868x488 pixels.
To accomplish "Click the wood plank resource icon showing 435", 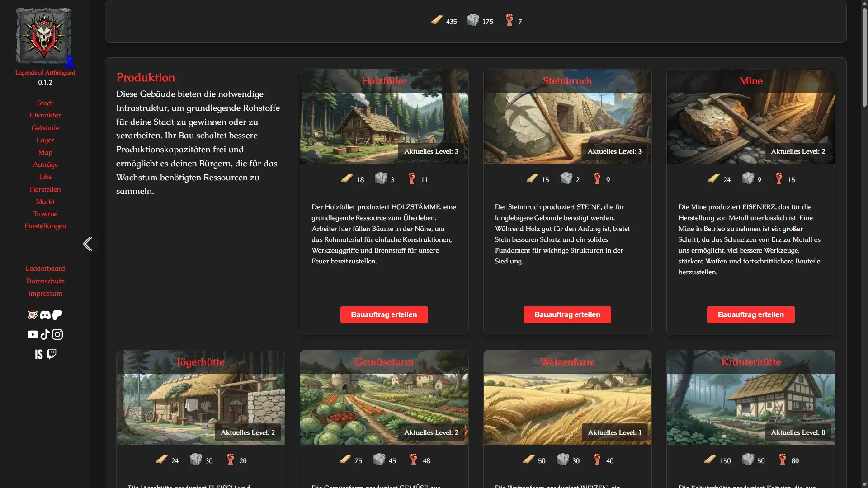I will (x=436, y=20).
